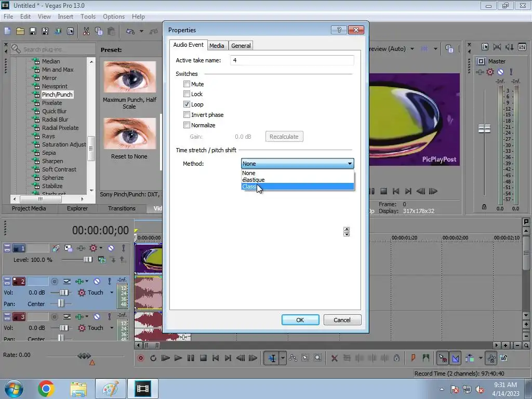
Task: Click the Undo arrow toolbar icon
Action: [130, 31]
